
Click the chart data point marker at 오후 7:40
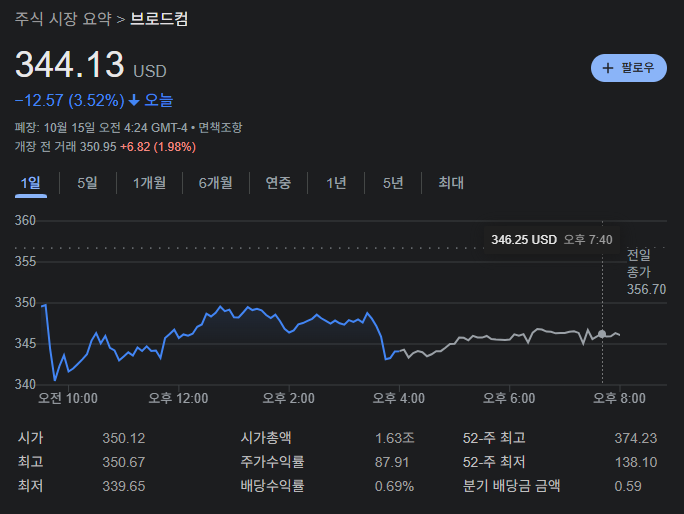pyautogui.click(x=602, y=334)
